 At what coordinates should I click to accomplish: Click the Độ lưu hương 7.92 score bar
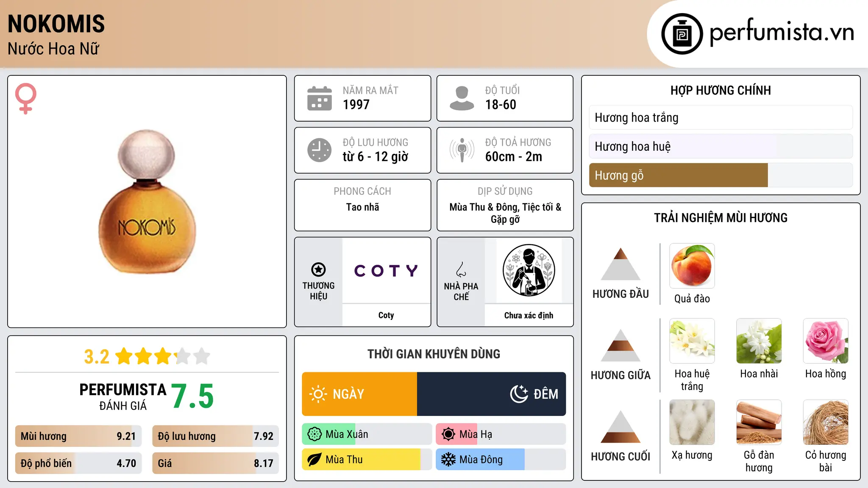click(x=215, y=436)
